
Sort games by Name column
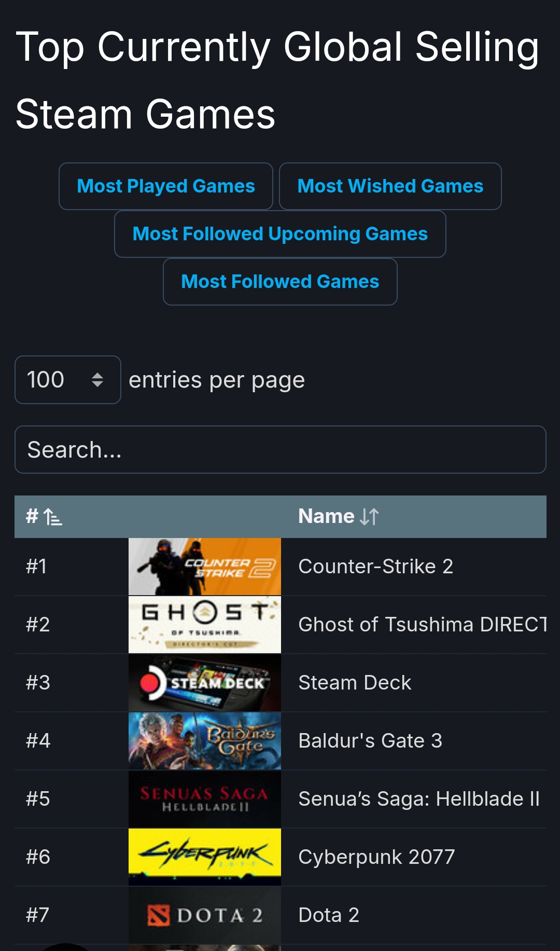point(339,517)
